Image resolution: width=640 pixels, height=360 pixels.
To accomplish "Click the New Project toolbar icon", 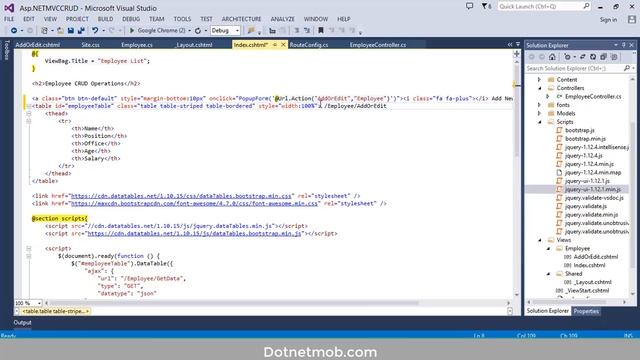I will pyautogui.click(x=44, y=31).
